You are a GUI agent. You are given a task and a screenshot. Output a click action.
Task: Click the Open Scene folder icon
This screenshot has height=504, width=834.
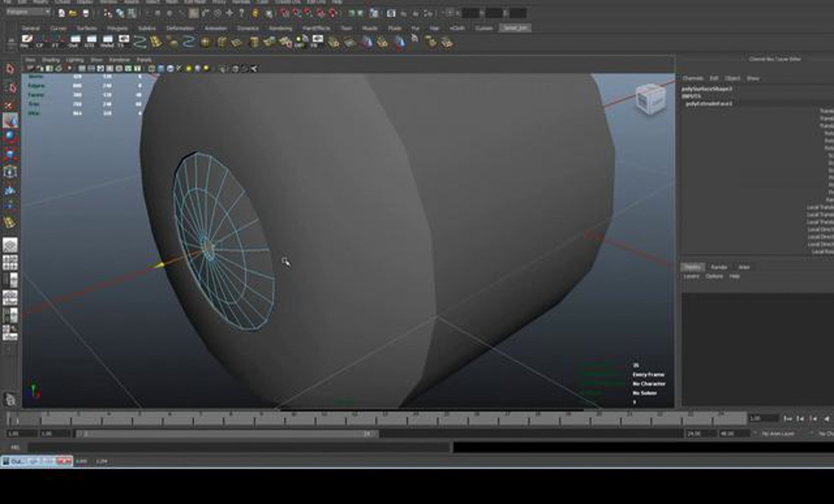pos(73,14)
